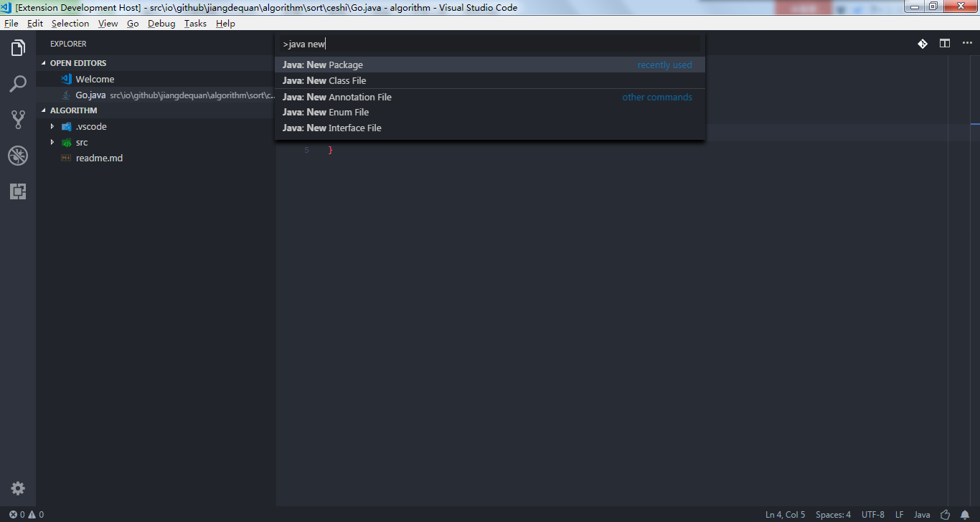Open the readme.md file
The image size is (980, 522).
(x=156, y=158)
